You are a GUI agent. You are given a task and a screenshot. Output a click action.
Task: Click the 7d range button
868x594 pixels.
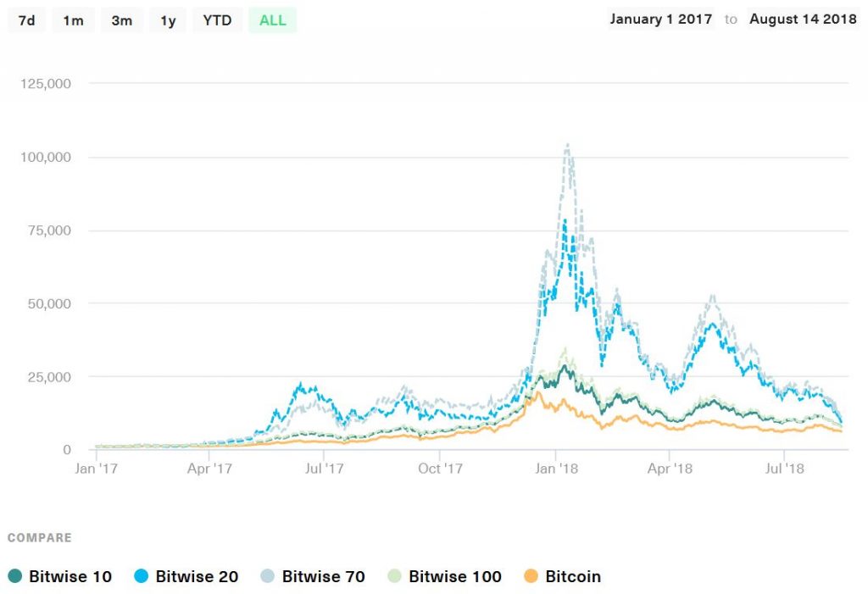25,20
